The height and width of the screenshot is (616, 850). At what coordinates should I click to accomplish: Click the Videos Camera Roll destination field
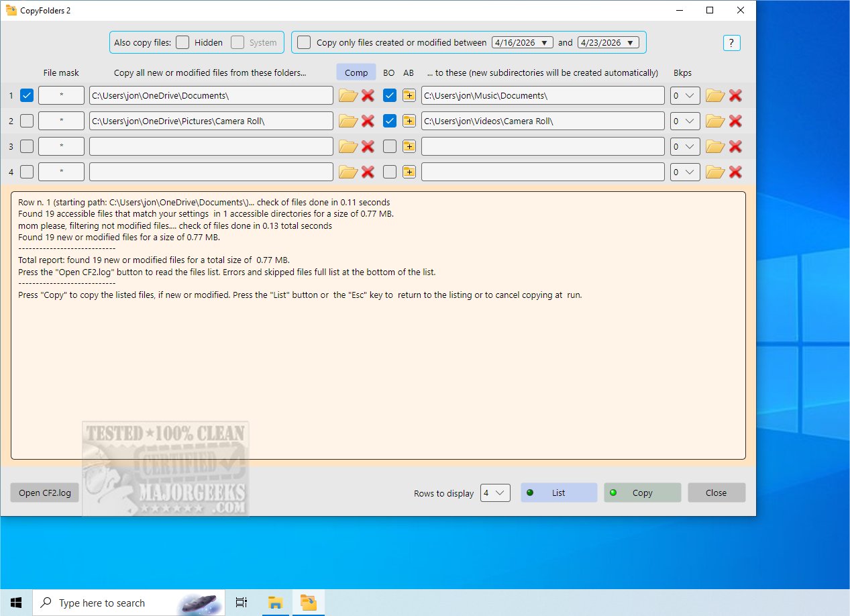click(x=543, y=121)
